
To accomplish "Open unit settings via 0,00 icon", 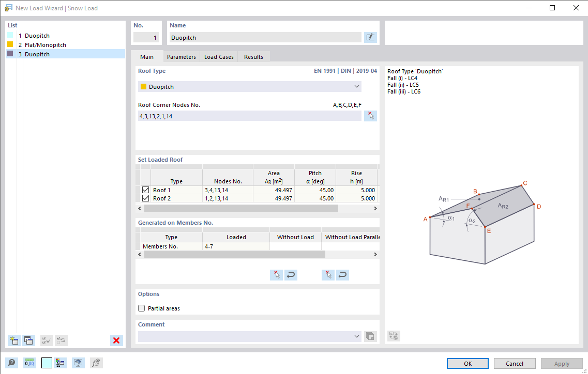I will [29, 363].
